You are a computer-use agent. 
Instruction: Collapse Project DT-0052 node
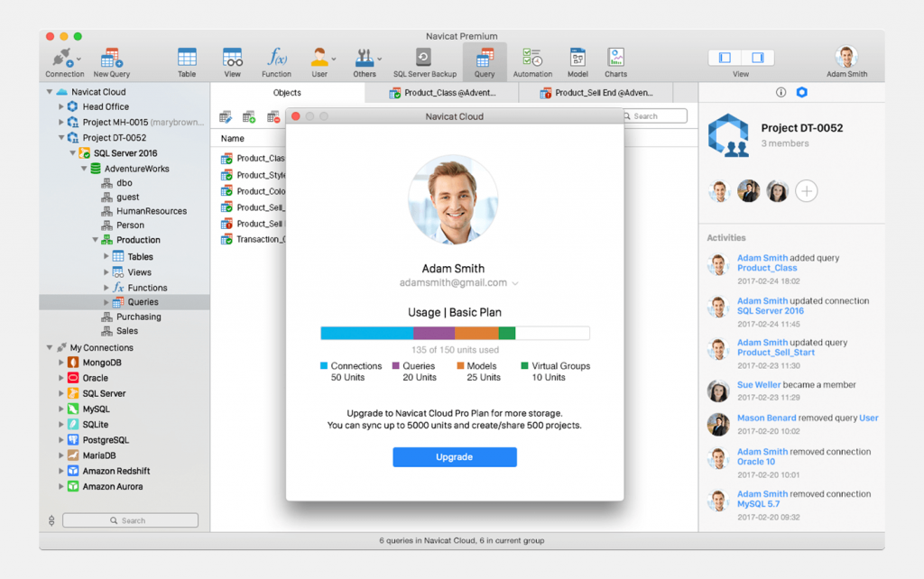60,137
